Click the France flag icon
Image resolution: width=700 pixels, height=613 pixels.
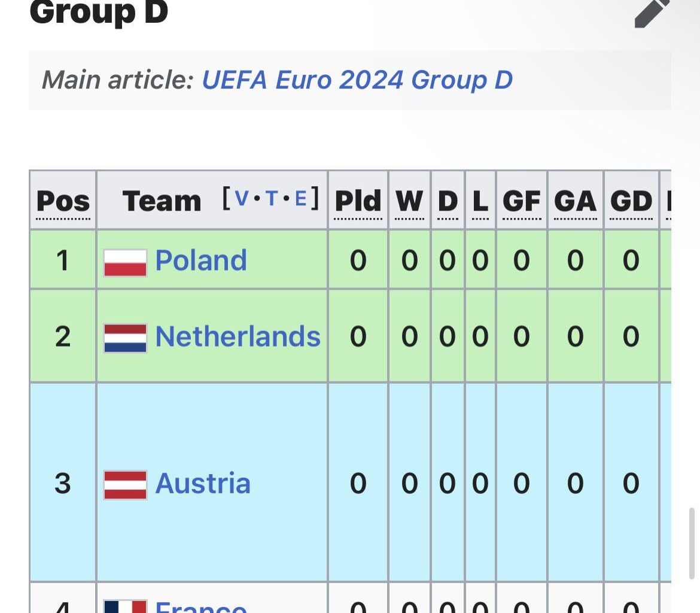[124, 606]
